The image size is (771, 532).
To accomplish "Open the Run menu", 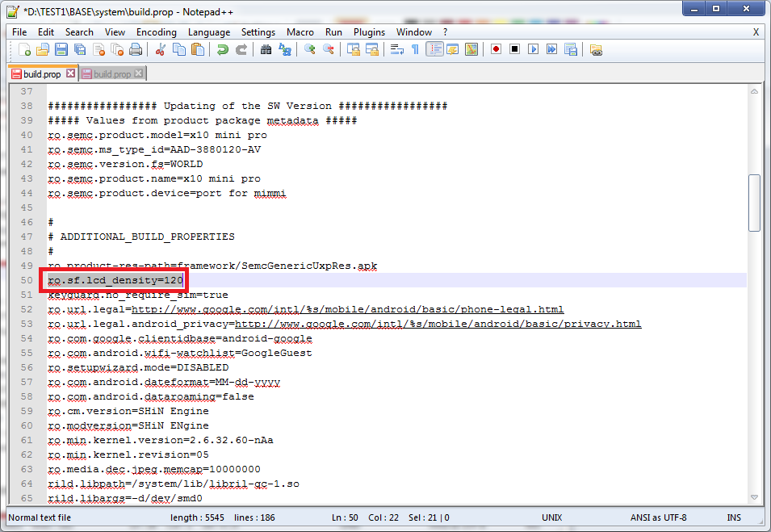I will [333, 32].
